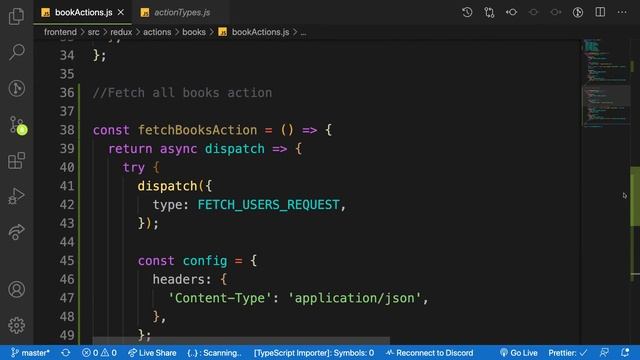Open changes compare icon in editor toolbar

point(489,12)
